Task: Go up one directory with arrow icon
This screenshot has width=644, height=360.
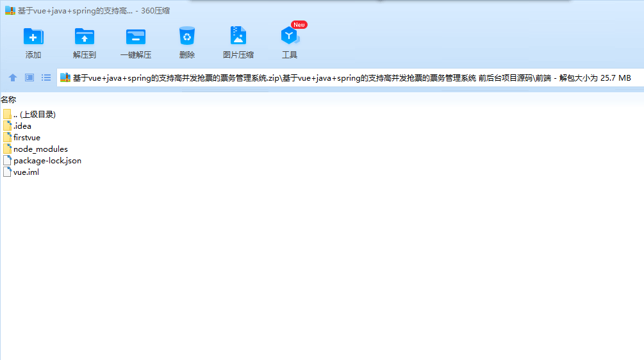Action: pyautogui.click(x=13, y=78)
